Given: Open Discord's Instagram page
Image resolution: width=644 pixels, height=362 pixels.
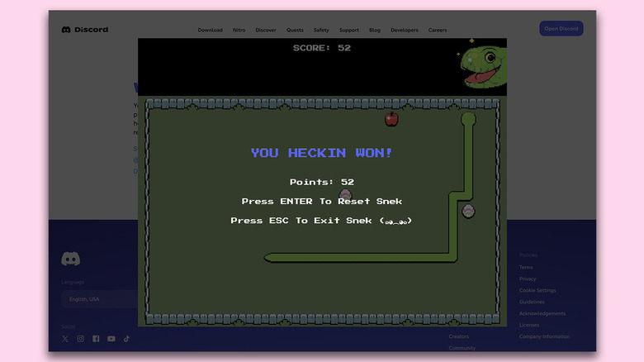Looking at the screenshot, I should pyautogui.click(x=80, y=338).
